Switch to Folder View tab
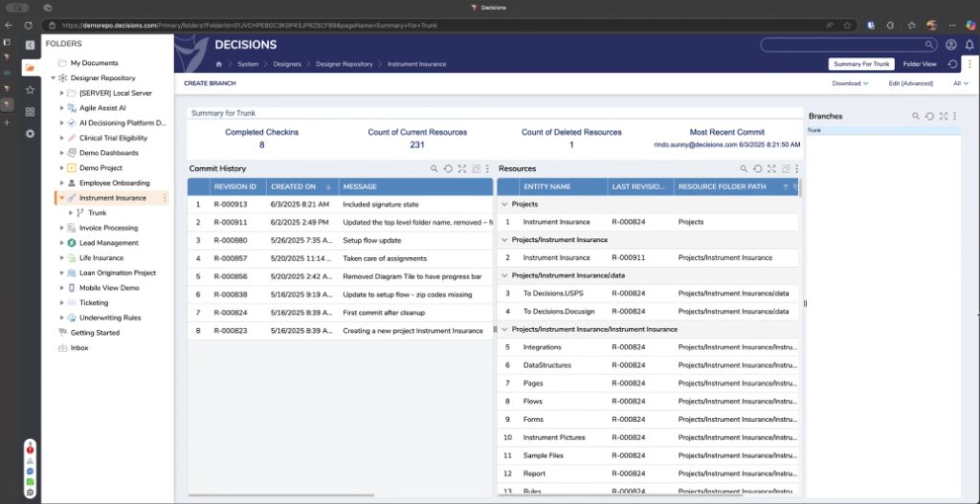 (x=919, y=64)
